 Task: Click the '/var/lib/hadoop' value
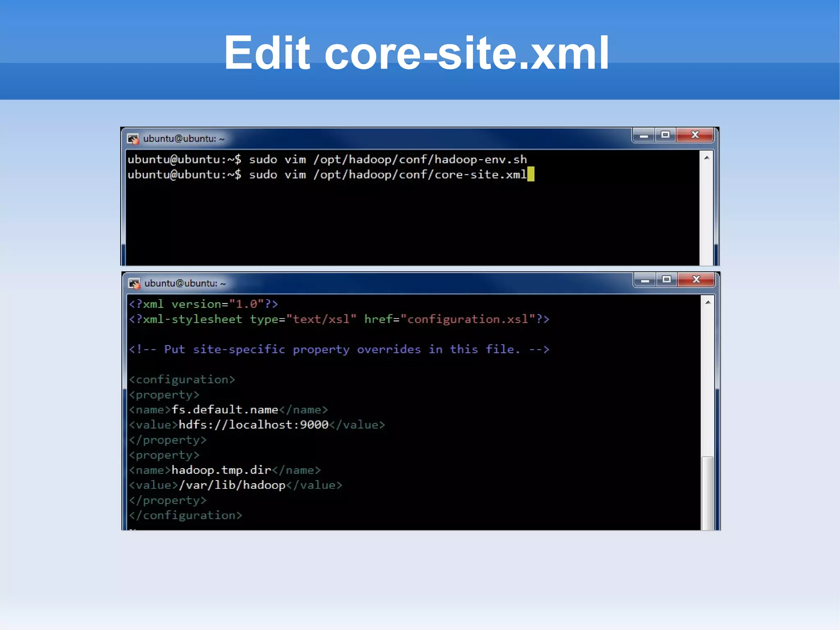232,485
